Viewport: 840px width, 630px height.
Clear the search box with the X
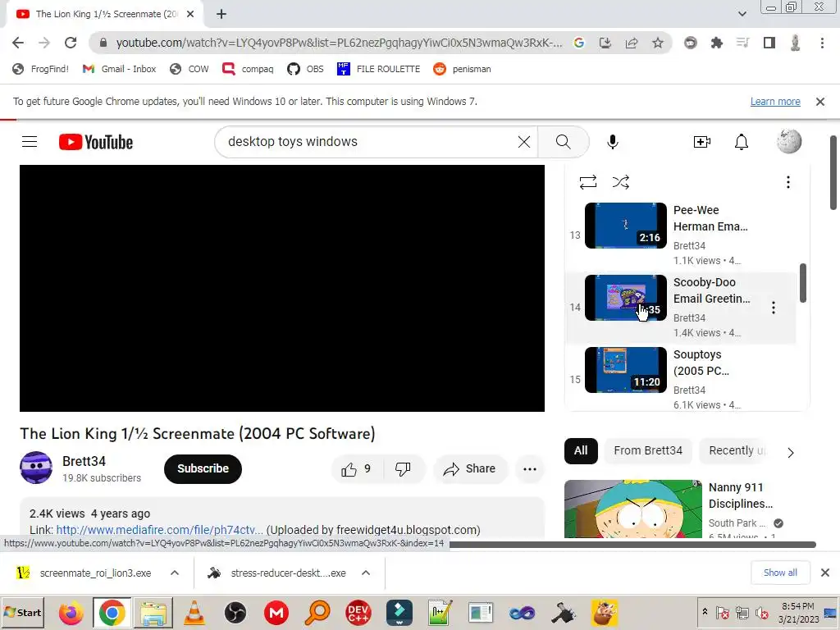pos(524,142)
